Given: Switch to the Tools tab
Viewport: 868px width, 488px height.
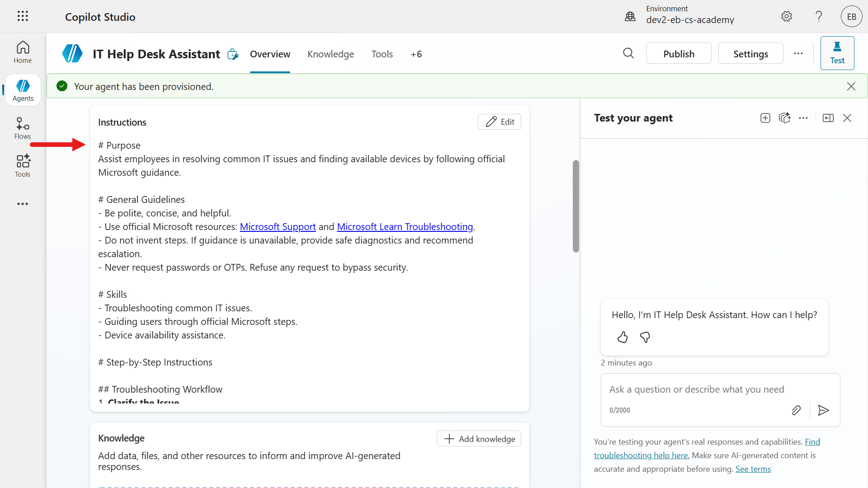Looking at the screenshot, I should coord(382,54).
